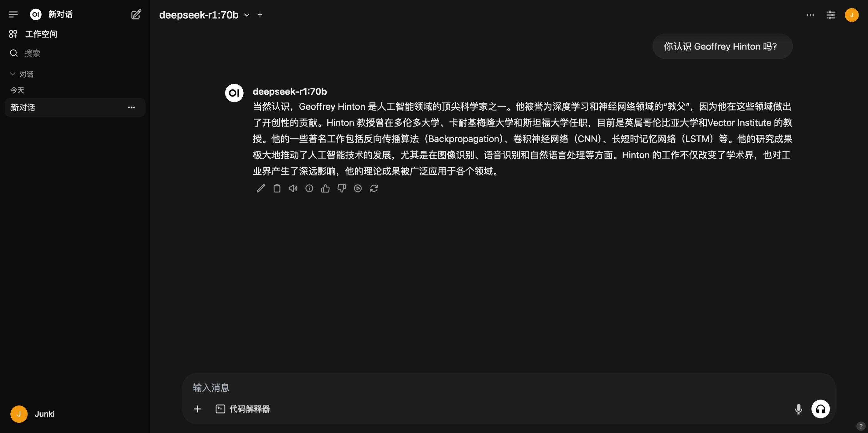
Task: Click the magnifier search icon
Action: tap(14, 53)
